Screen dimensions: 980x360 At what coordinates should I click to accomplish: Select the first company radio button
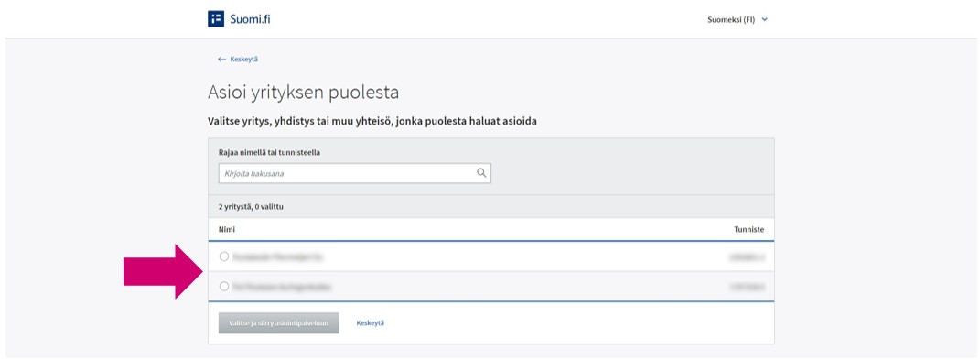224,256
